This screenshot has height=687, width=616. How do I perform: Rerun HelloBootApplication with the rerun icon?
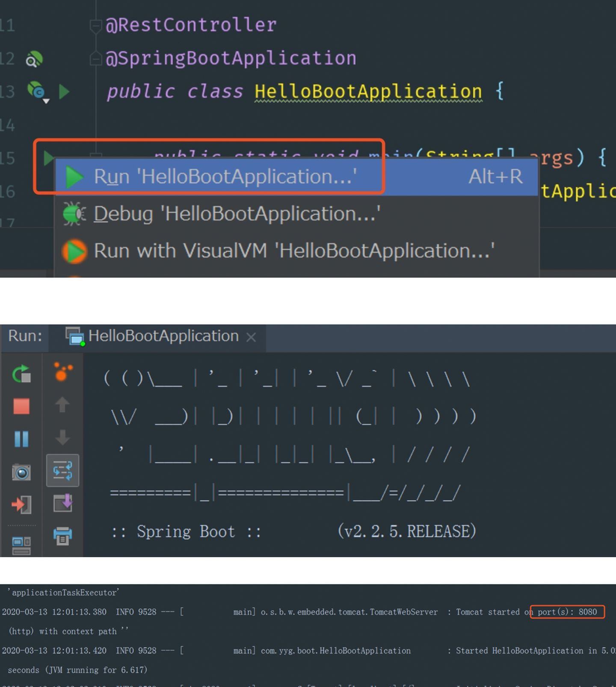click(x=21, y=374)
